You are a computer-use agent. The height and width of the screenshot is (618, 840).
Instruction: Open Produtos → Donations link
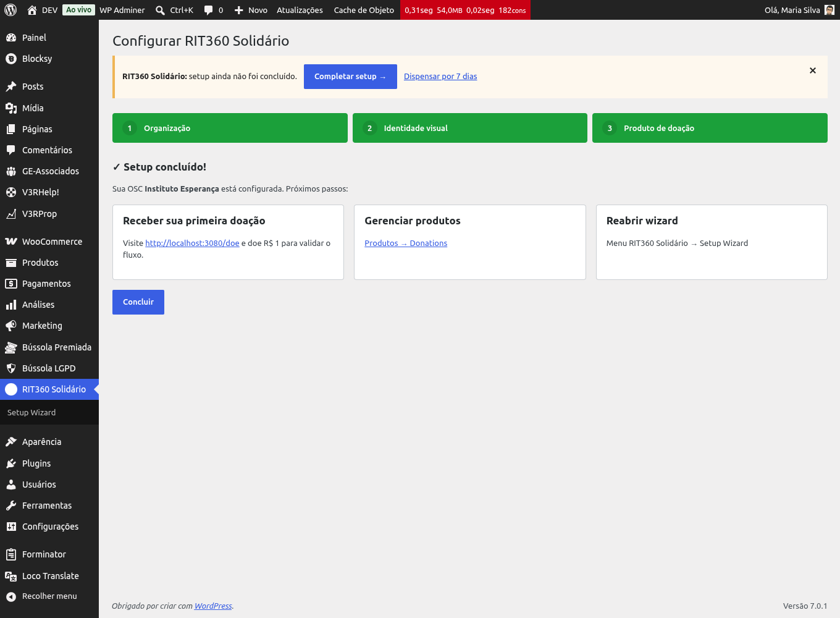[406, 243]
